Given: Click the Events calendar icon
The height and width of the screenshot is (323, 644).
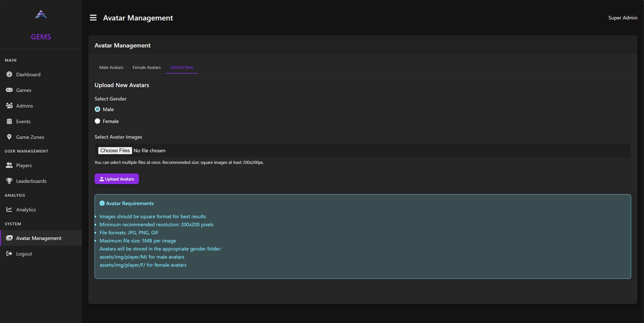Looking at the screenshot, I should (x=9, y=121).
